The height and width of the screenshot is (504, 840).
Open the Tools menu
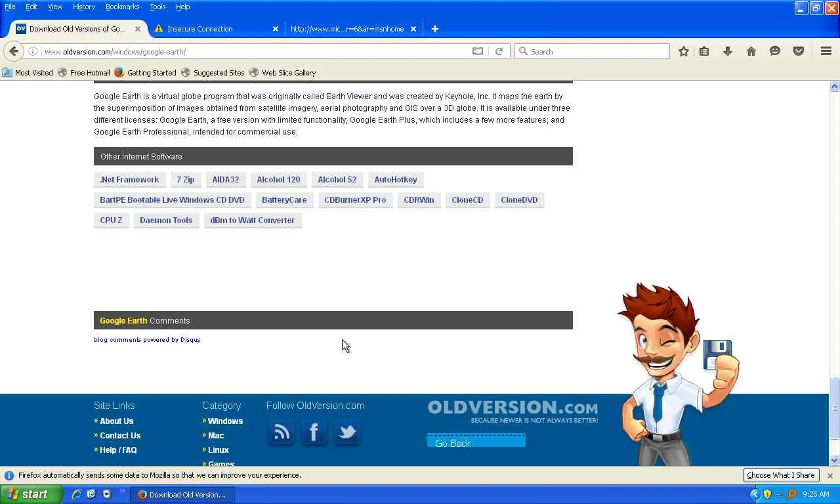tap(157, 7)
